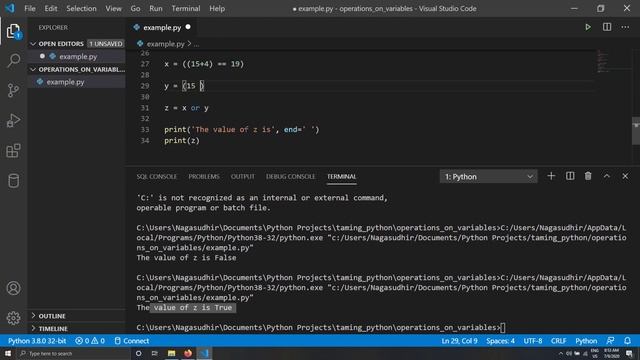The width and height of the screenshot is (640, 360).
Task: Open editor More Actions ellipsis
Action: pos(625,27)
